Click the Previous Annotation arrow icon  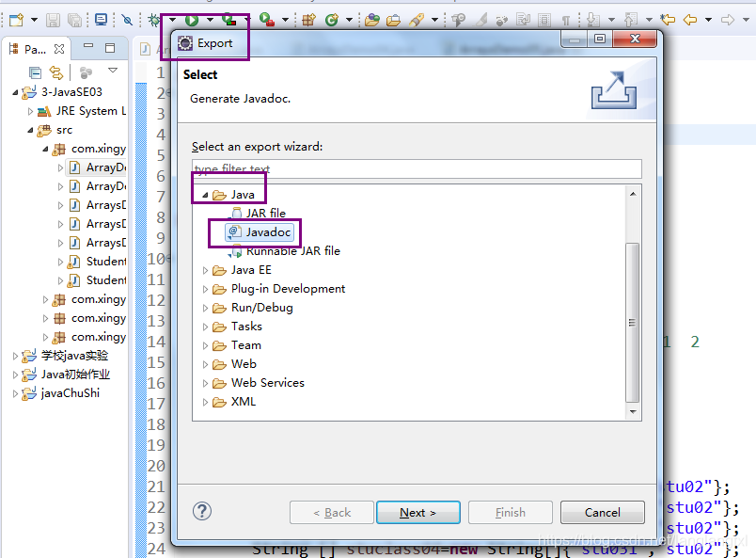[631, 20]
